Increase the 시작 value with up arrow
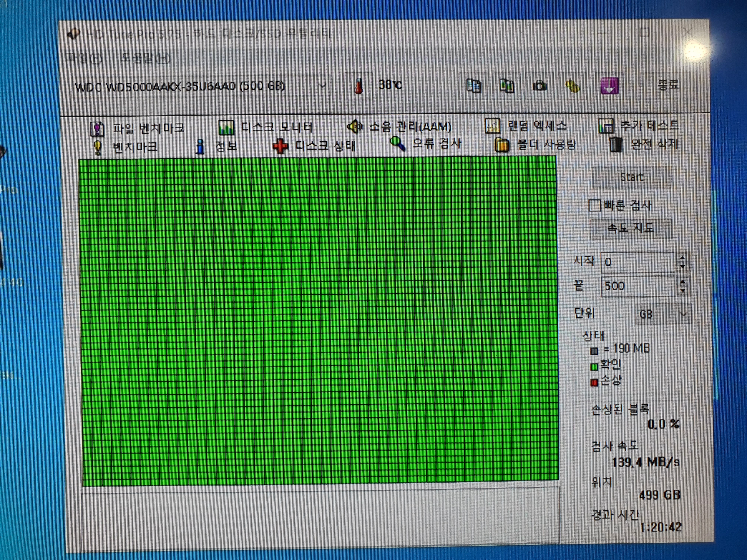747x560 pixels. [683, 258]
